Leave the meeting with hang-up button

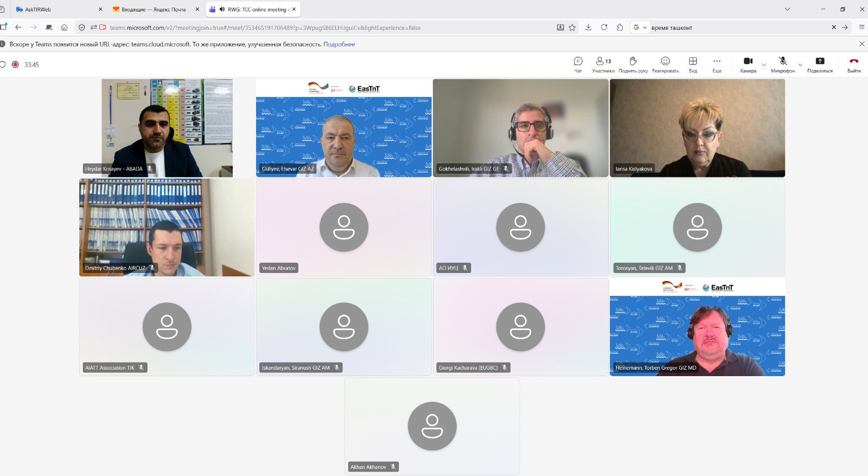pyautogui.click(x=854, y=64)
